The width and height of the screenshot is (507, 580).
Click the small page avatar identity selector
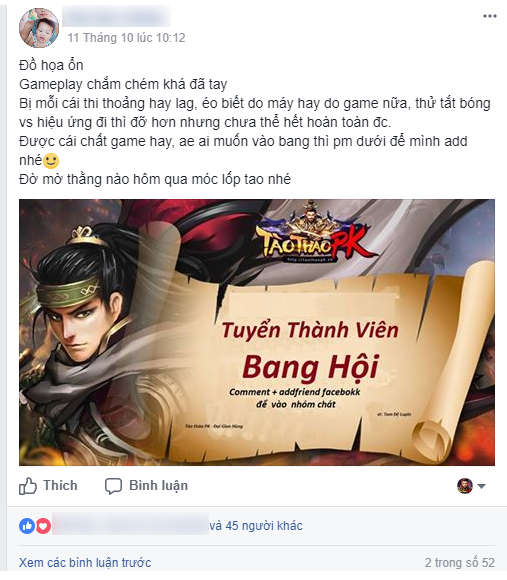pos(465,486)
